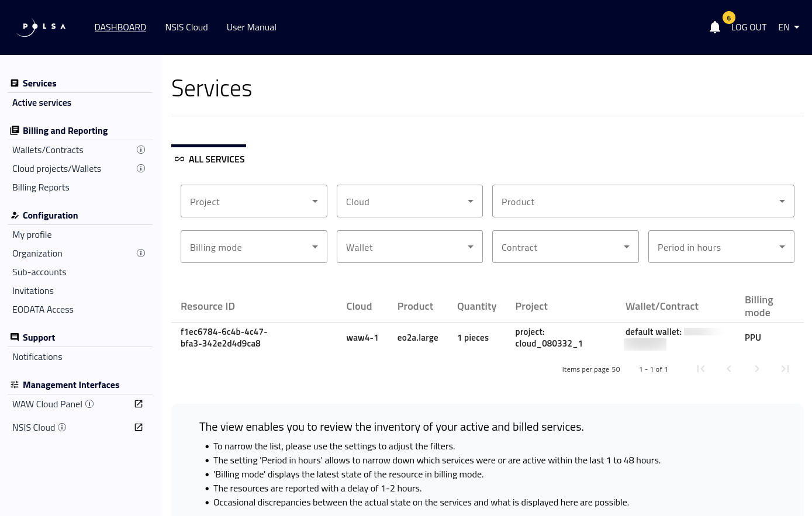The height and width of the screenshot is (516, 812).
Task: Expand the Period in hours dropdown
Action: [x=721, y=247]
